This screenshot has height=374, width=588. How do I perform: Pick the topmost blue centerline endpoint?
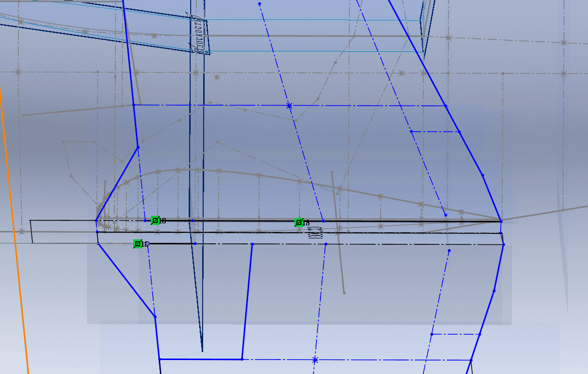[260, 4]
